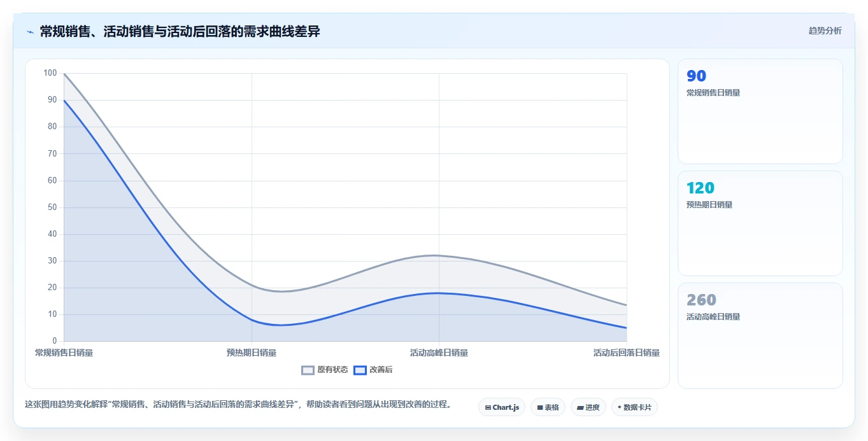Click x-axis label 常规销售日销量
The width and height of the screenshot is (868, 441).
point(64,353)
